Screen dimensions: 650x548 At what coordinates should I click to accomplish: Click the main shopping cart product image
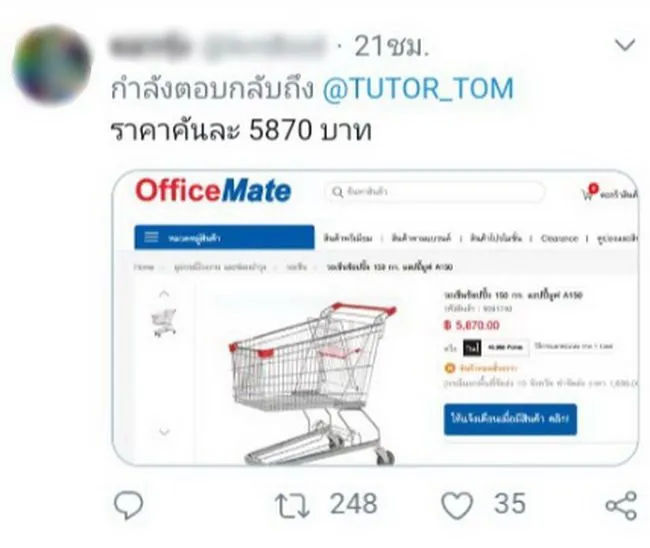pyautogui.click(x=313, y=382)
